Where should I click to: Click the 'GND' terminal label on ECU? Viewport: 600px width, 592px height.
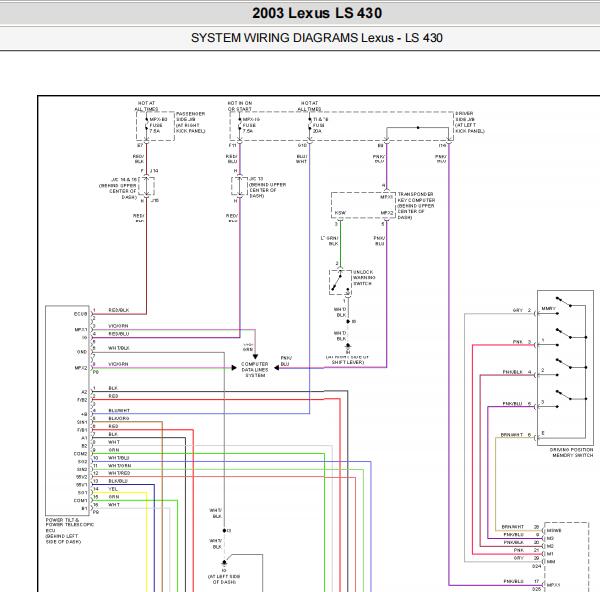tap(82, 352)
